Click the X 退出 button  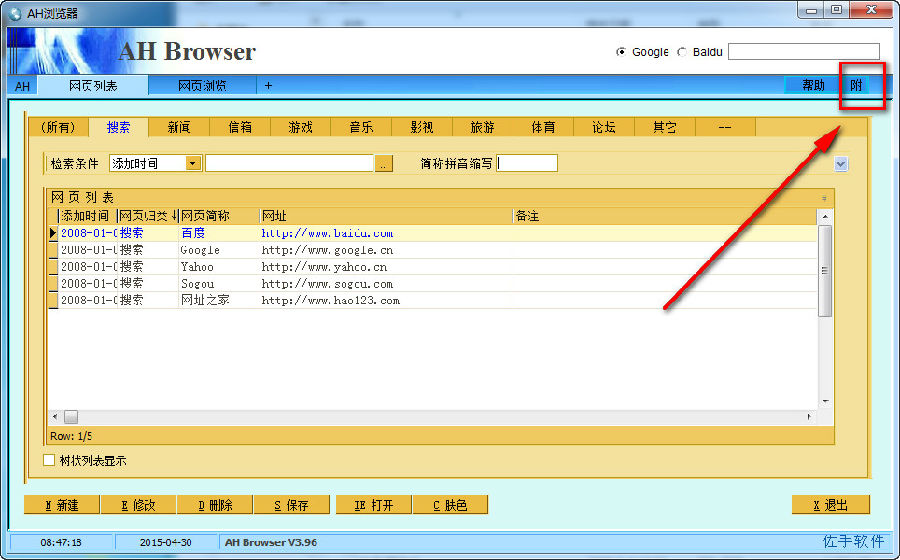(831, 505)
